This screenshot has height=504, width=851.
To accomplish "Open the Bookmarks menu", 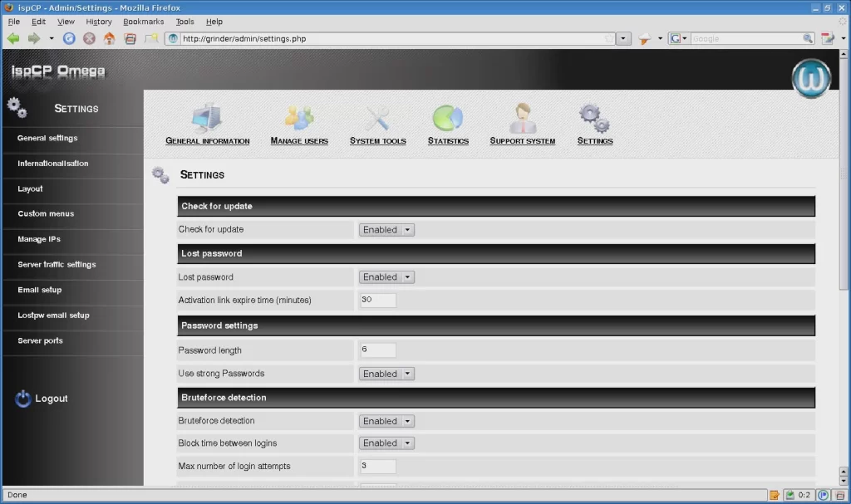I will coord(143,22).
